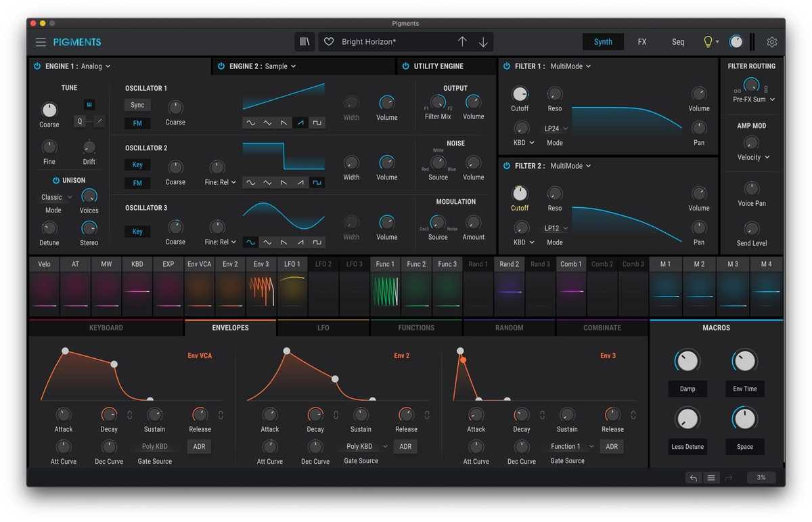Open the edit history list icon

(711, 477)
